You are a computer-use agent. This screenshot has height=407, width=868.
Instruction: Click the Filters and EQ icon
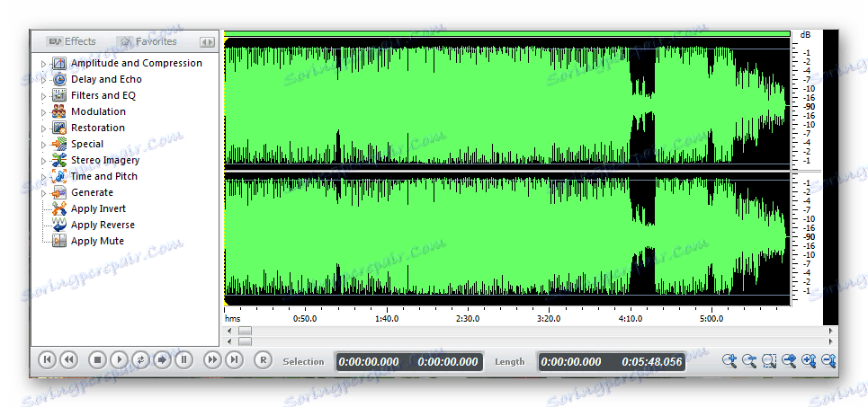(58, 95)
